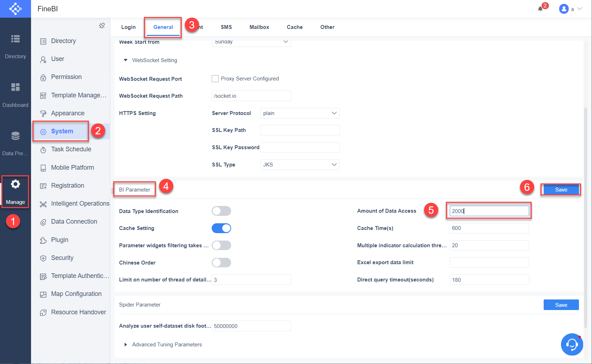Turn off the Cache Setting switch
The width and height of the screenshot is (592, 364).
[x=221, y=228]
